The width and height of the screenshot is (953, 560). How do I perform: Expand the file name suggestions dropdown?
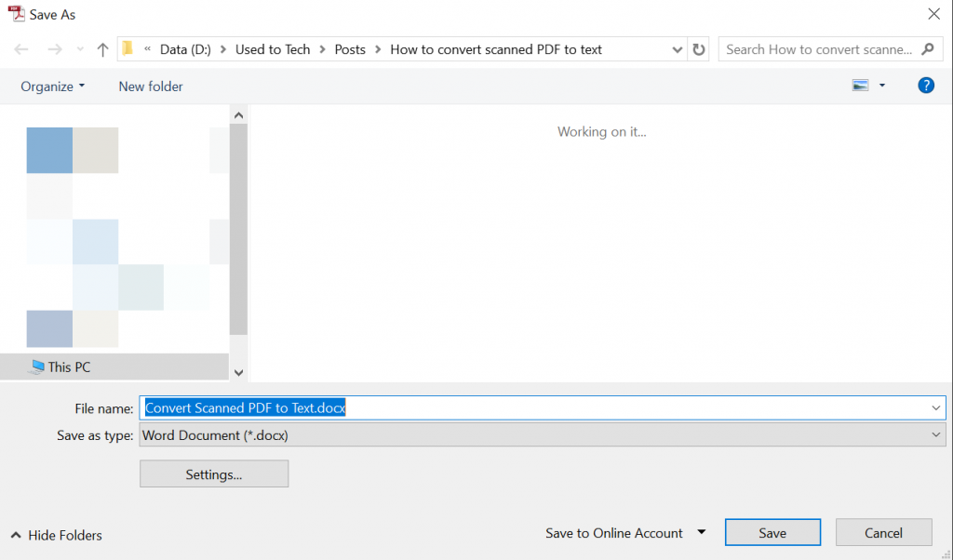tap(937, 407)
